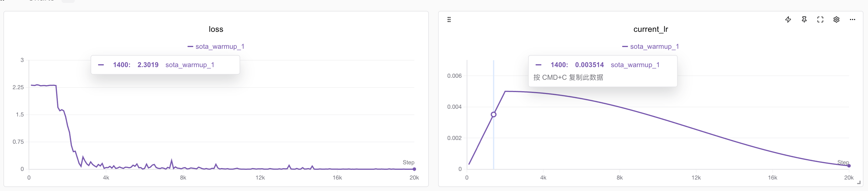Grab the six-dot drag handle on current_lr

449,20
